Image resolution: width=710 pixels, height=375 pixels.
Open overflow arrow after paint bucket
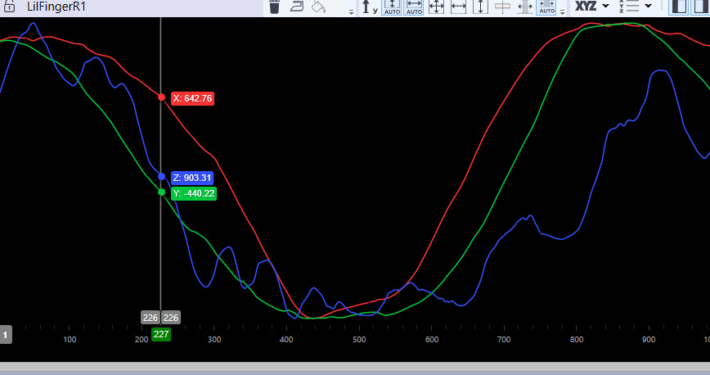coord(351,12)
